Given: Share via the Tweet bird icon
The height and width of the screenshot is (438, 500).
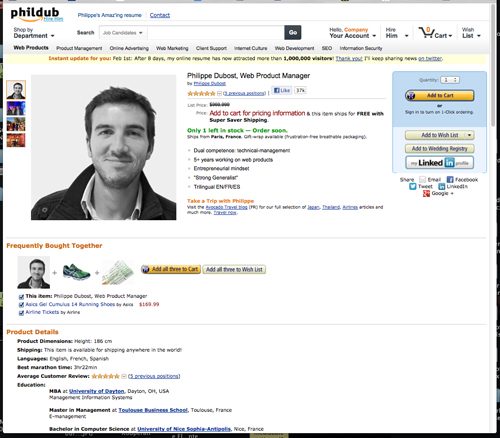Looking at the screenshot, I should pos(413,186).
